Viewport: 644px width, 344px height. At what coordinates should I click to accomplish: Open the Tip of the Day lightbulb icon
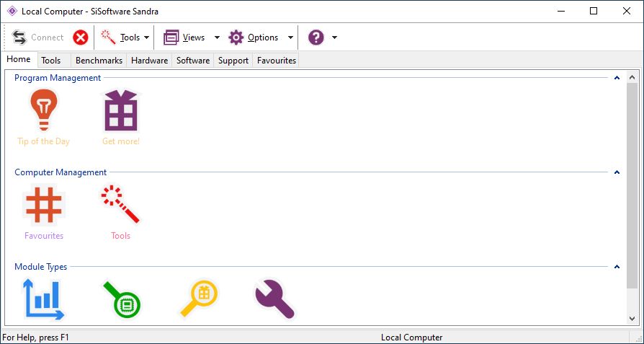(44, 110)
